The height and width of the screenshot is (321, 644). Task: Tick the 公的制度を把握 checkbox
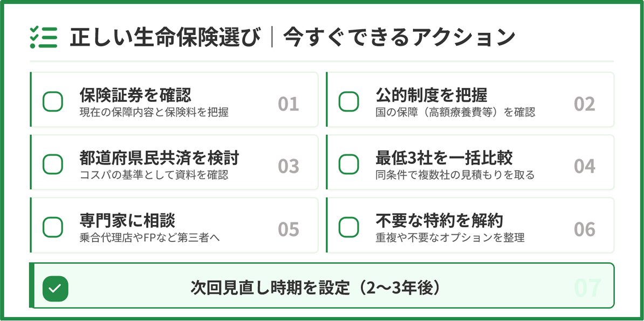(349, 101)
